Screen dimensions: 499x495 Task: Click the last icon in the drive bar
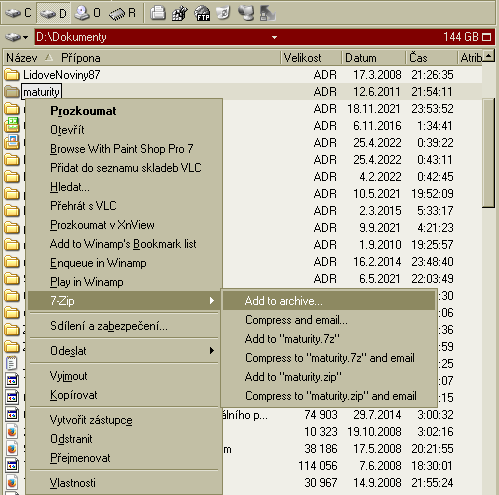(x=268, y=14)
